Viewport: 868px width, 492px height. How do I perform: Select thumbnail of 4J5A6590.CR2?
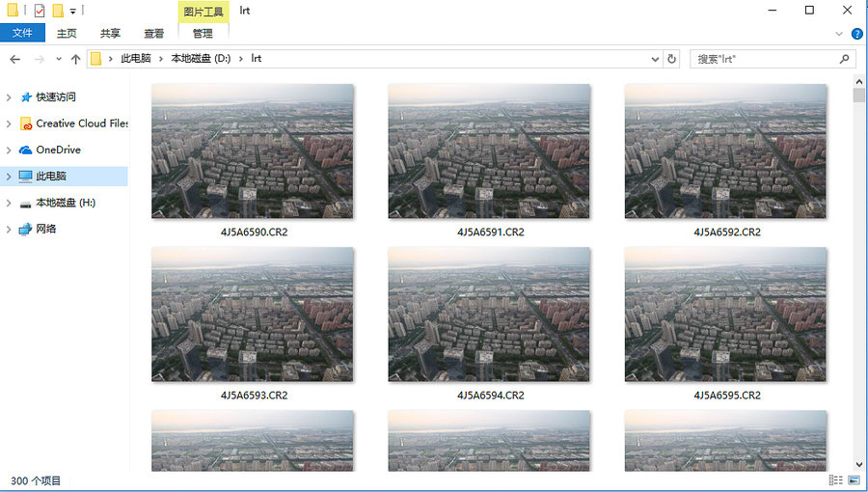pyautogui.click(x=253, y=150)
